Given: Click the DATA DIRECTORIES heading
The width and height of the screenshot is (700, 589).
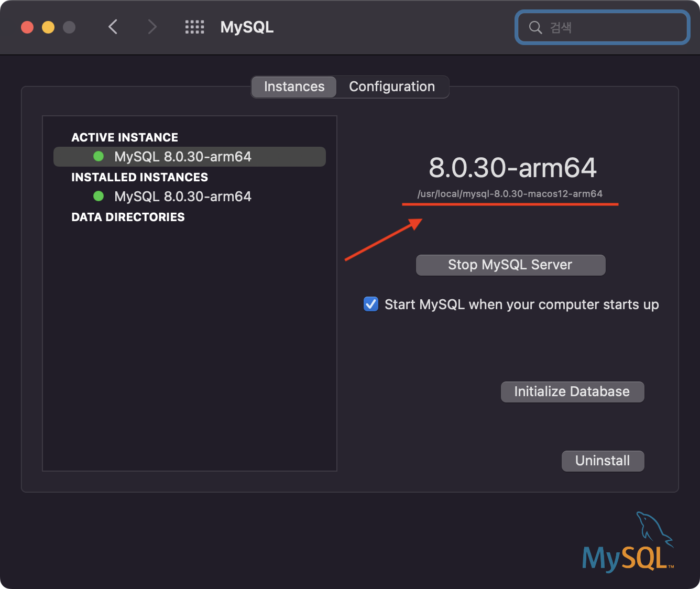Looking at the screenshot, I should pos(128,217).
